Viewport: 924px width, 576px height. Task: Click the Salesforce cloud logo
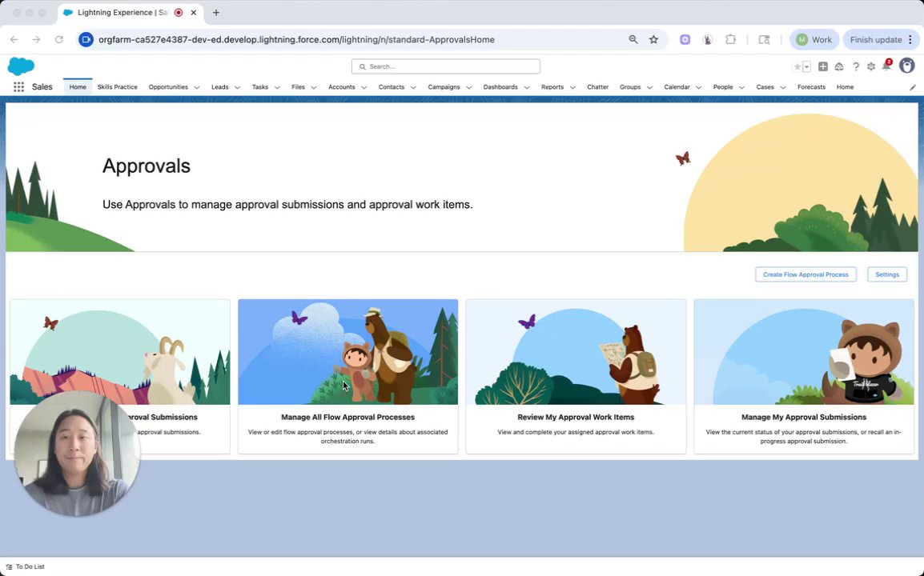pyautogui.click(x=21, y=66)
